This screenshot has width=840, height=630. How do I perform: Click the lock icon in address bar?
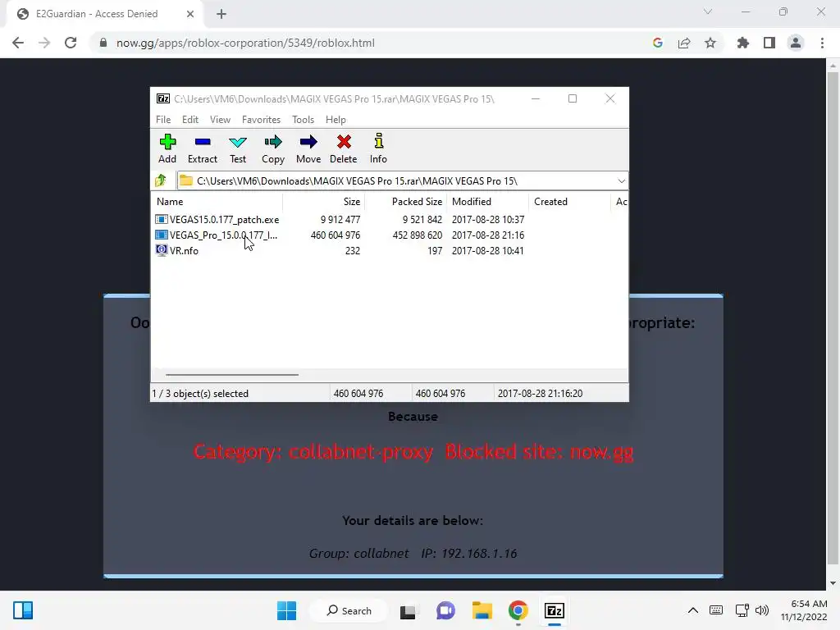click(103, 43)
